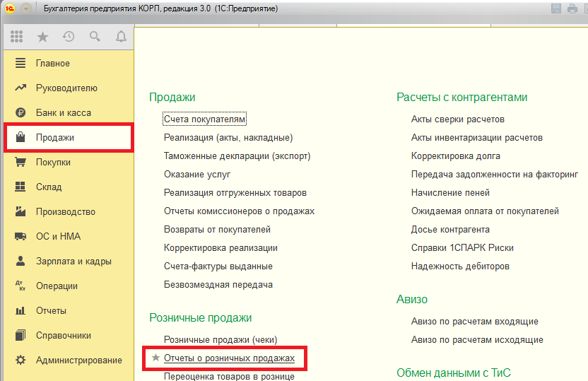Open Счета покупателям link
Screen dimensions: 588x381
[205, 119]
